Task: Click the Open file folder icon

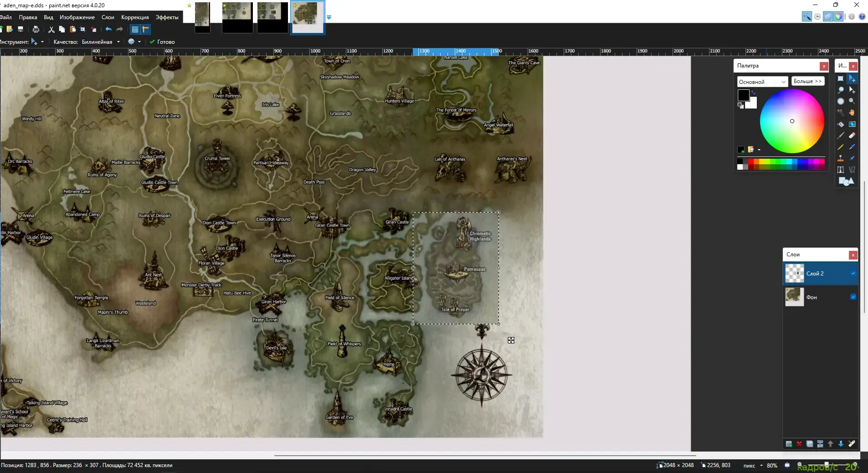Action: pos(9,29)
